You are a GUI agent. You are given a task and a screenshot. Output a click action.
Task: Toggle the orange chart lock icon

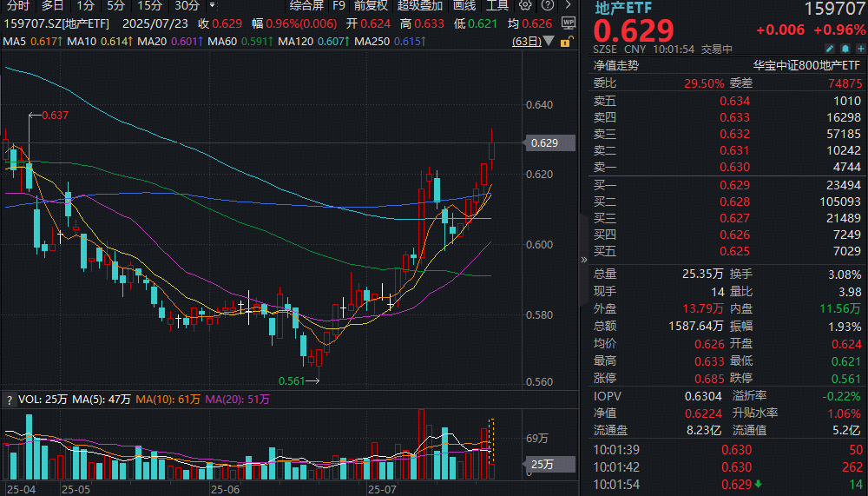(x=566, y=42)
